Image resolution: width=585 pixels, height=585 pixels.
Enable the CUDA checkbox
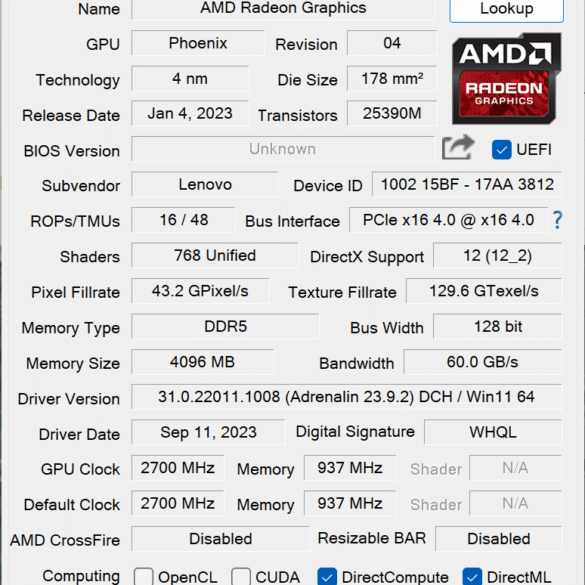(x=241, y=577)
